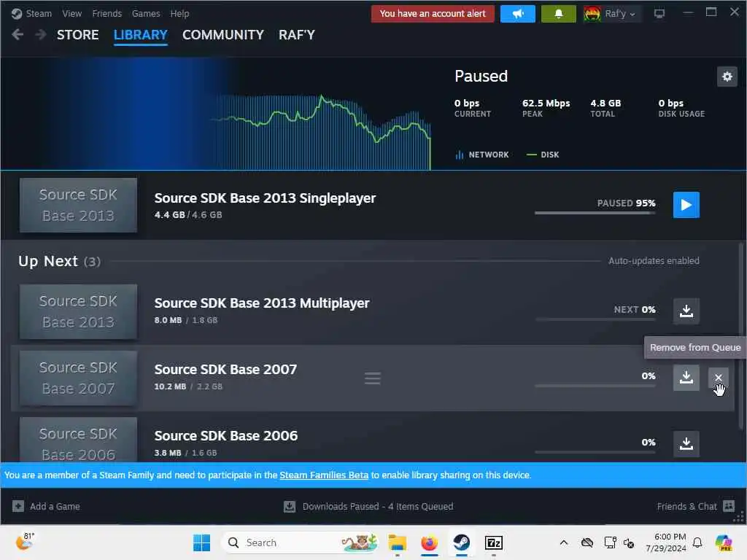Open the announcements megaphone icon

(518, 13)
